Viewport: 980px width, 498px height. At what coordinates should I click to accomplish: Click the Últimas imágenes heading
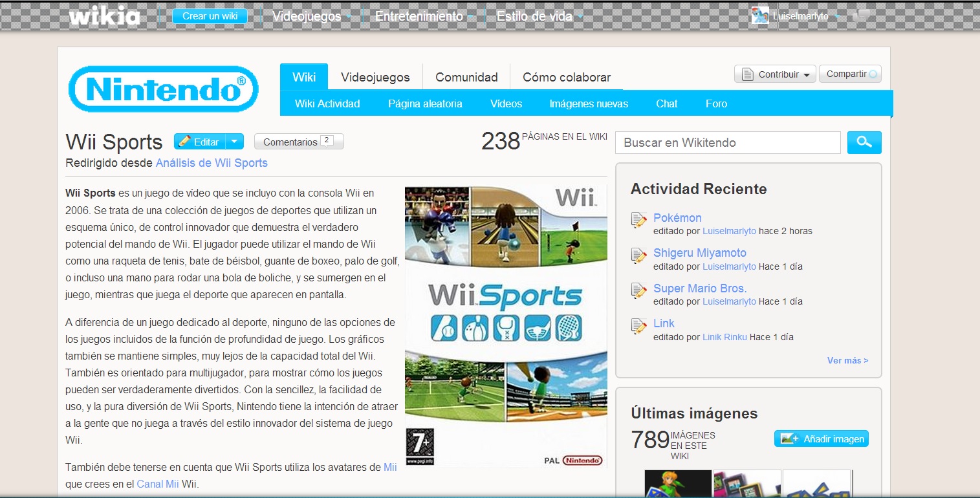[x=694, y=413]
